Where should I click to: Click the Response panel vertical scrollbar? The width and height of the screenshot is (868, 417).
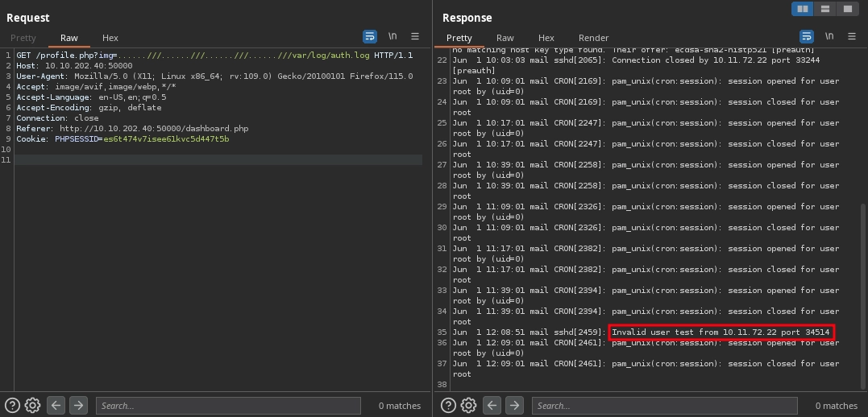coord(863,290)
